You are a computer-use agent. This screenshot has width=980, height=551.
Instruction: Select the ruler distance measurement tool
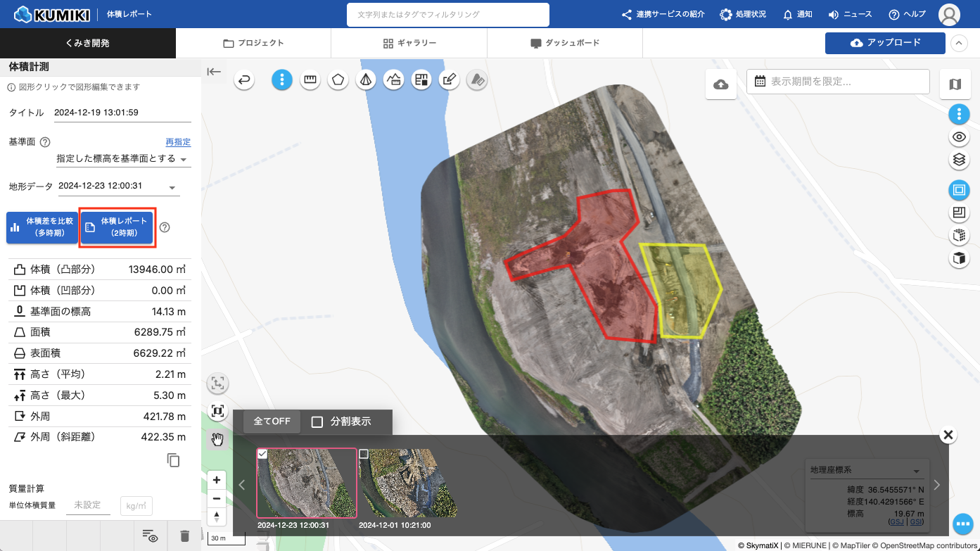point(310,80)
